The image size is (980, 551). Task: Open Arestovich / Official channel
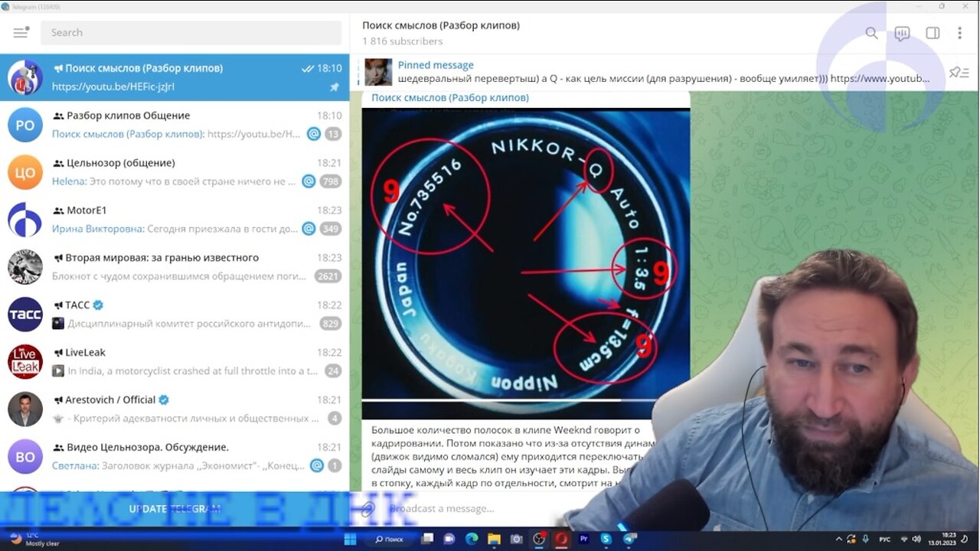tap(175, 409)
